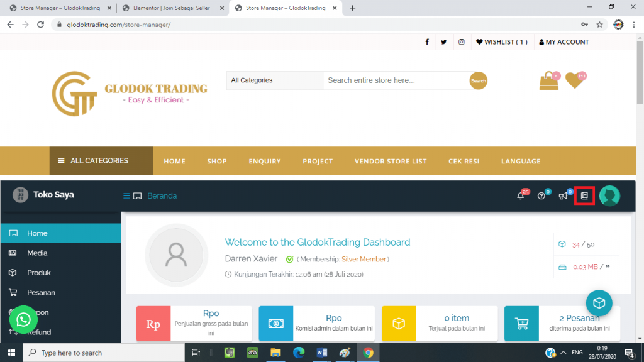Screen dimensions: 644x362
Task: Open the VENDOR STORE LIST page
Action: (x=390, y=162)
